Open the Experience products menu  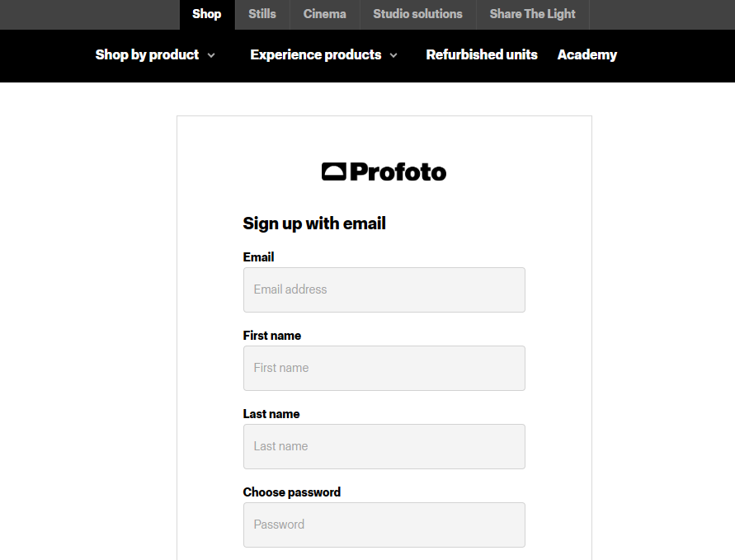click(315, 54)
